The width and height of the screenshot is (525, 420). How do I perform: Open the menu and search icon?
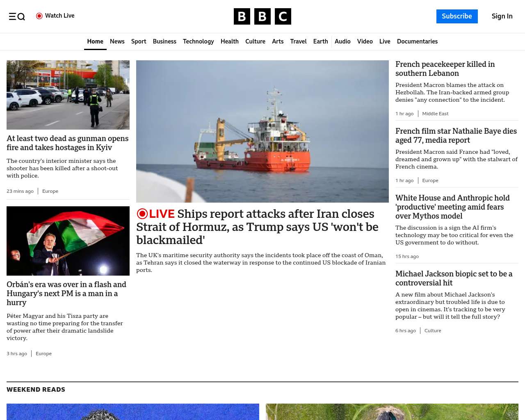coord(17,16)
